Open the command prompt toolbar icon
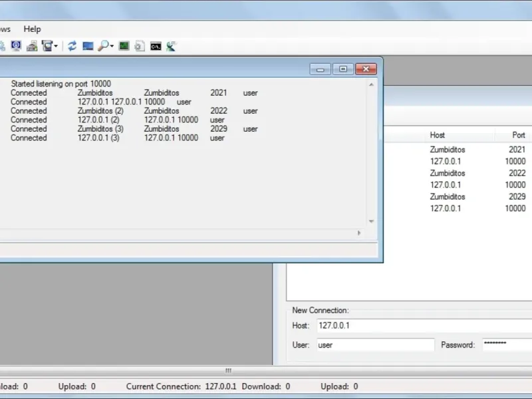Image resolution: width=532 pixels, height=399 pixels. [x=156, y=46]
